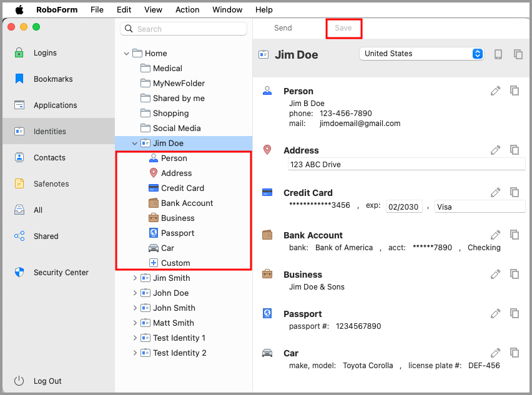Select the Shopping folder
Screen dimensions: 532x395
pyautogui.click(x=165, y=113)
